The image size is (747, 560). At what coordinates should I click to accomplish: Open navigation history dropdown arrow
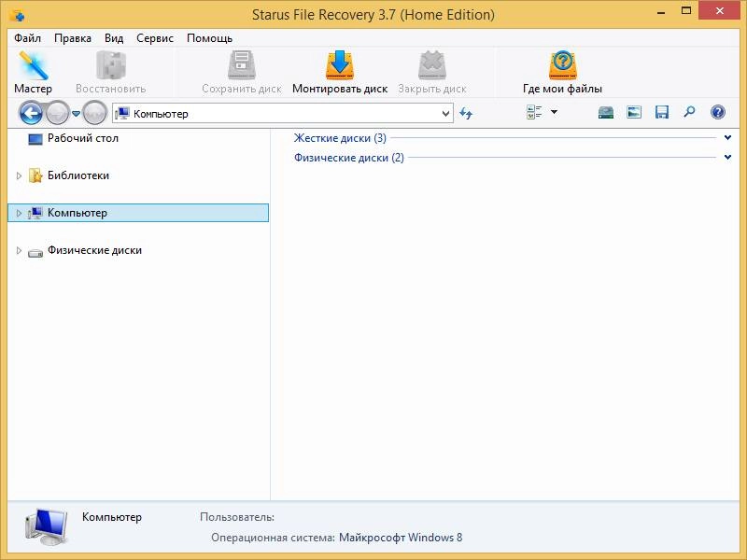[76, 114]
